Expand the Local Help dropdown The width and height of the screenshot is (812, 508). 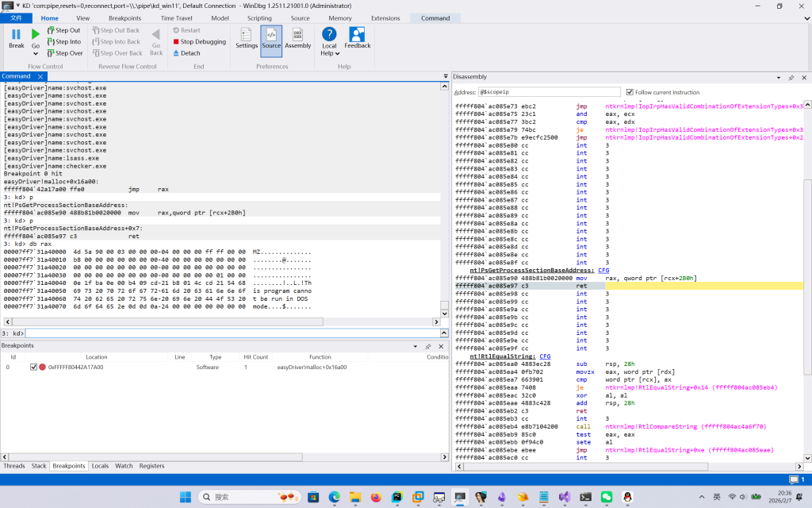point(338,53)
